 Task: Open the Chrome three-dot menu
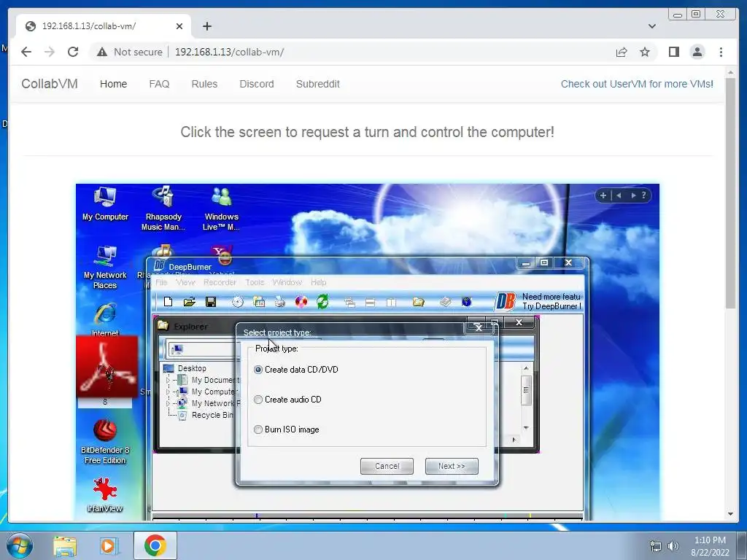click(721, 52)
